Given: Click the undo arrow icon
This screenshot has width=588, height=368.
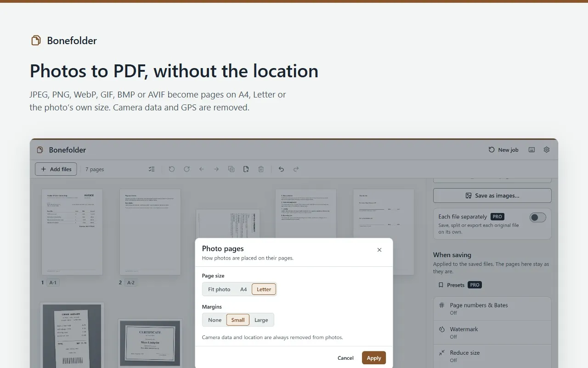Looking at the screenshot, I should tap(281, 169).
